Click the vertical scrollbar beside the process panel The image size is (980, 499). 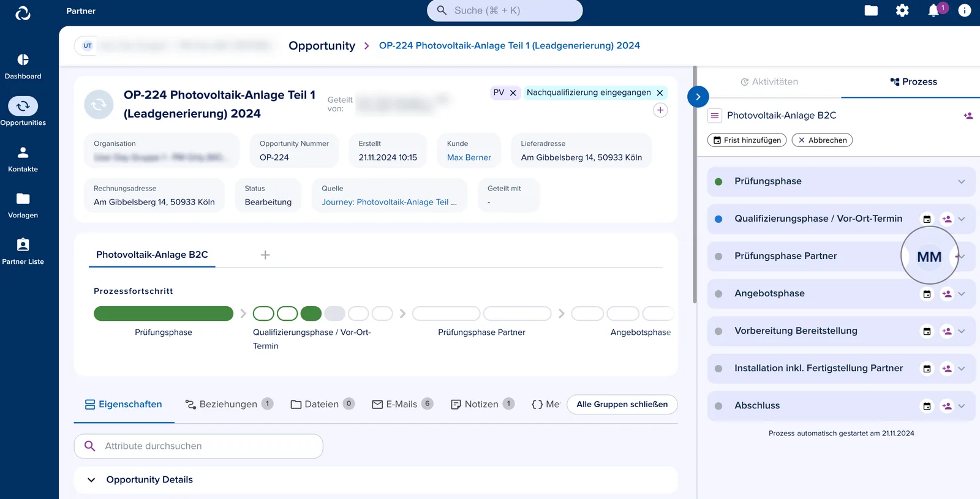click(695, 184)
